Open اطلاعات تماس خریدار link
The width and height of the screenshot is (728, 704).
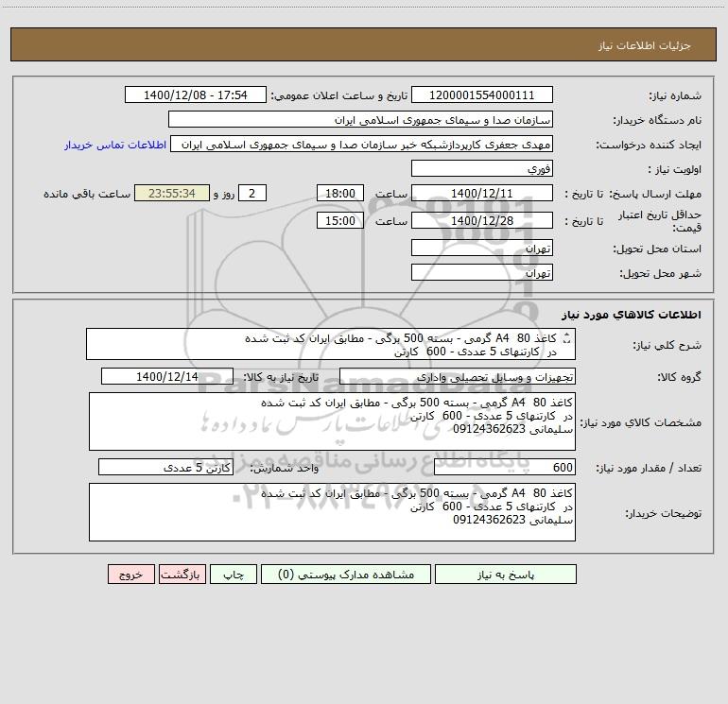[x=115, y=145]
